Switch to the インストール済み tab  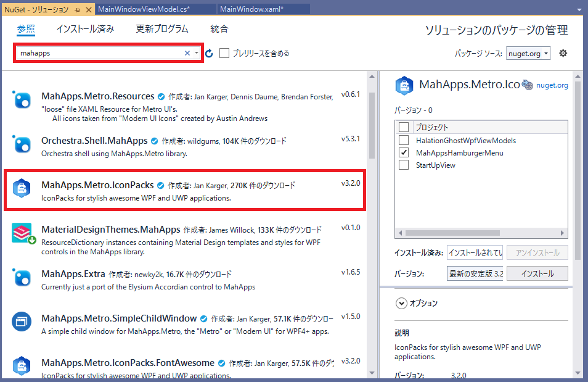pyautogui.click(x=85, y=29)
